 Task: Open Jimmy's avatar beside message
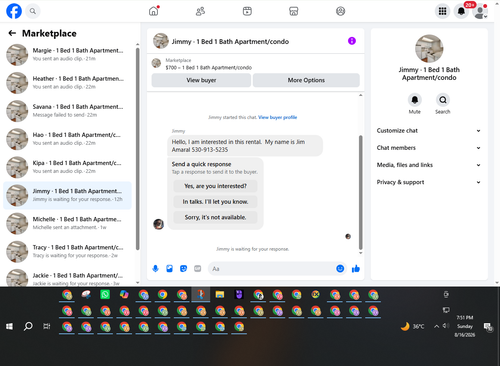coord(158,224)
